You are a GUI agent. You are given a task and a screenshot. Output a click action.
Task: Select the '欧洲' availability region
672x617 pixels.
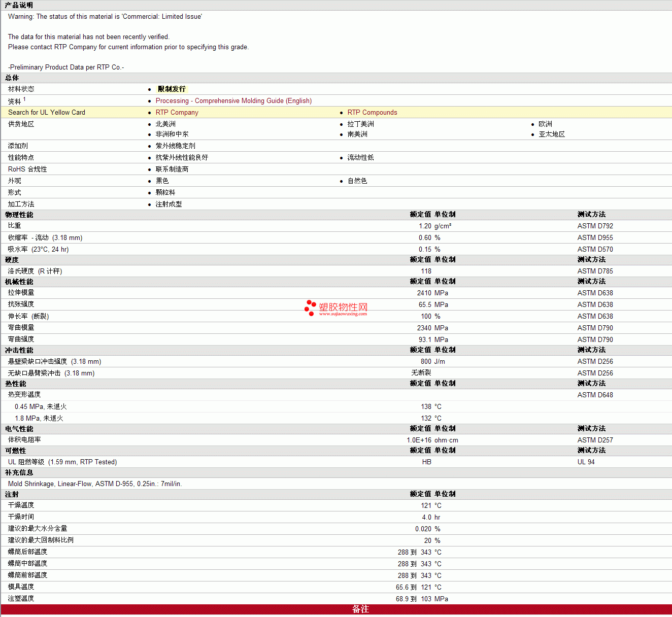pos(546,124)
